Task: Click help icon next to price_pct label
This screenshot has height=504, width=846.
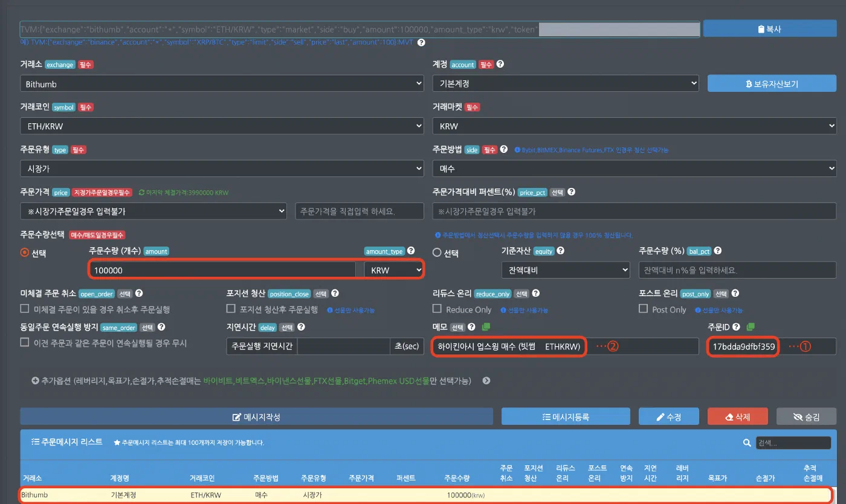Action: 571,192
